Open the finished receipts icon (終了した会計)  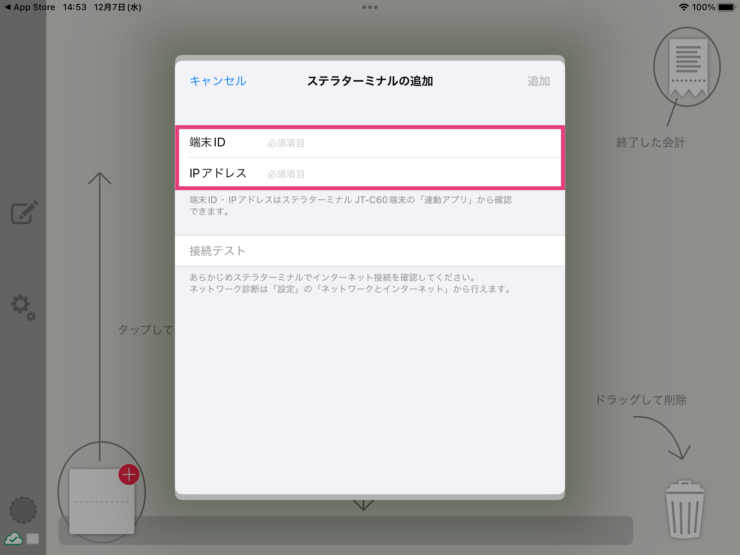click(687, 67)
